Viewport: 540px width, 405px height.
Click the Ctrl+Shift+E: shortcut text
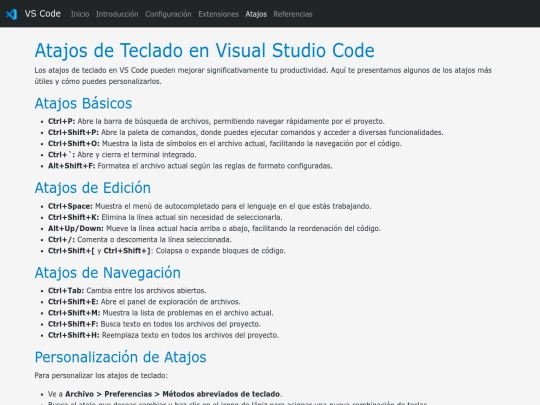[x=73, y=302]
